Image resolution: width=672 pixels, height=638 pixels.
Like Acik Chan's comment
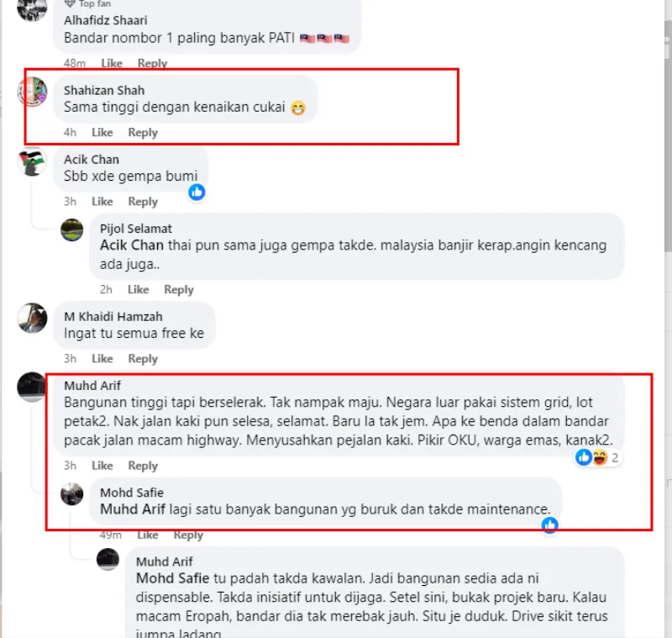pyautogui.click(x=102, y=201)
